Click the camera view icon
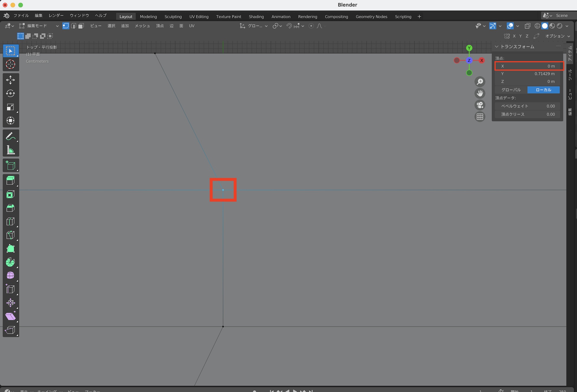The height and width of the screenshot is (392, 577). 480,105
